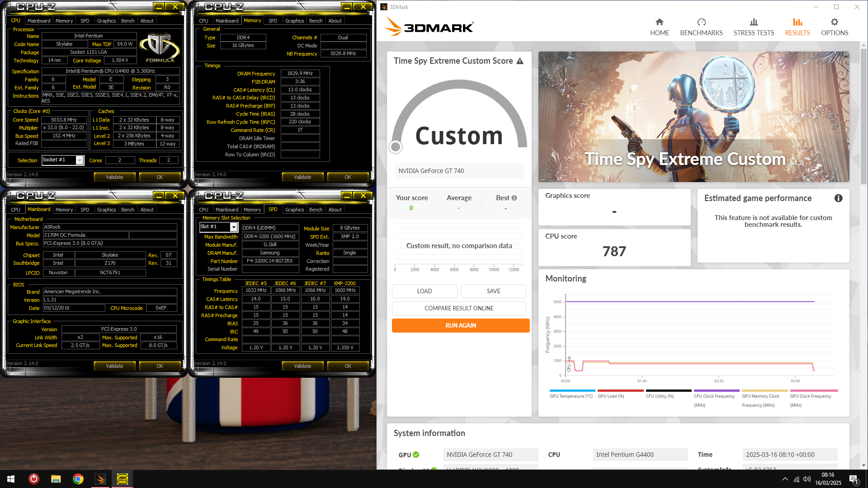Click the Formula logo in CPU-Z
868x488 pixels.
[159, 47]
